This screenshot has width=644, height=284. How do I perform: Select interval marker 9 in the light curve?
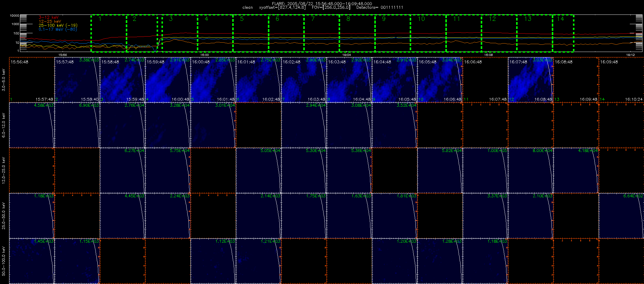pos(384,19)
